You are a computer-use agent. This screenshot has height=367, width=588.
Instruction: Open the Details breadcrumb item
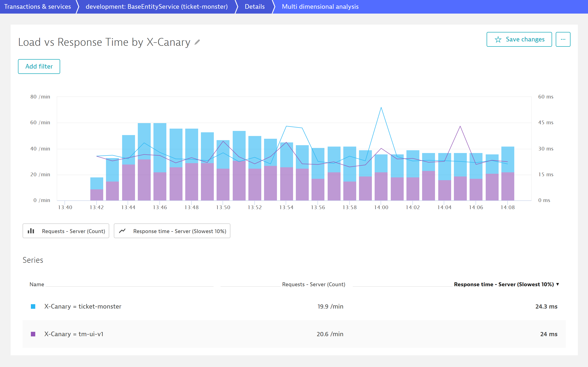(x=254, y=6)
